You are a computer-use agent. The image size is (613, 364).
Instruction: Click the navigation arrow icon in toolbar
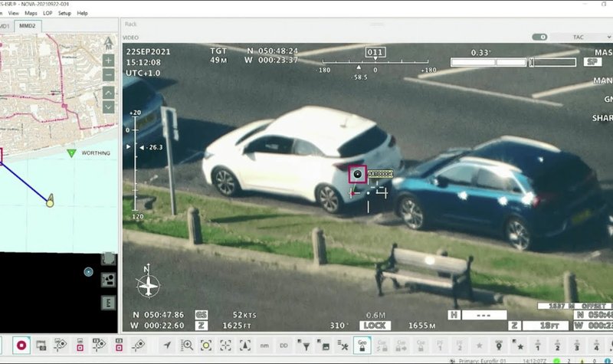[x=167, y=346]
